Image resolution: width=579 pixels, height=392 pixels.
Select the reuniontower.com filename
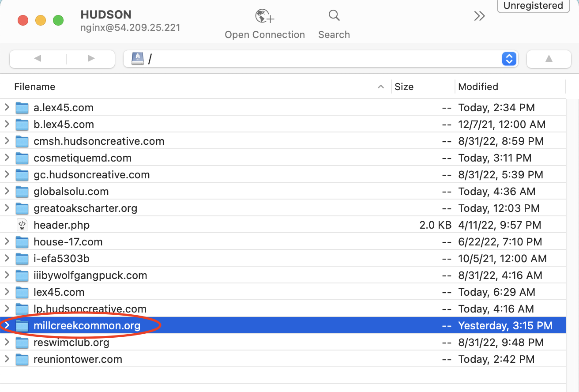(78, 359)
